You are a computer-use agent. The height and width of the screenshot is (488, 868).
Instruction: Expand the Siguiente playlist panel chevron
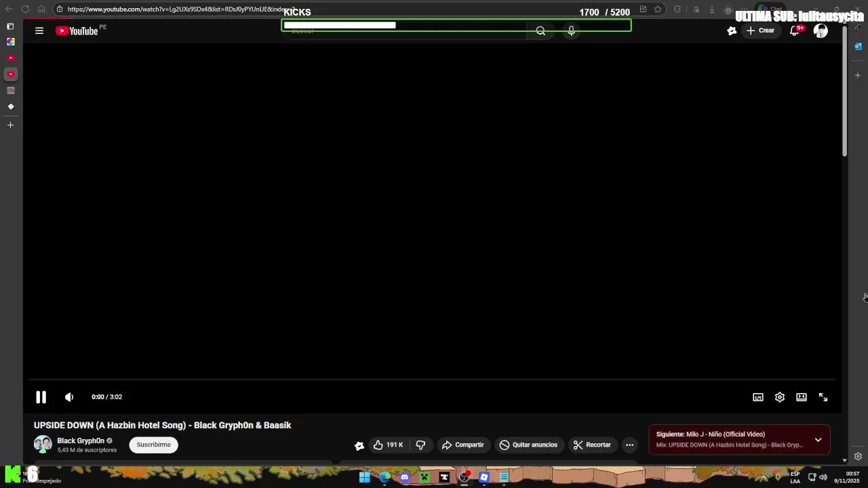(818, 440)
